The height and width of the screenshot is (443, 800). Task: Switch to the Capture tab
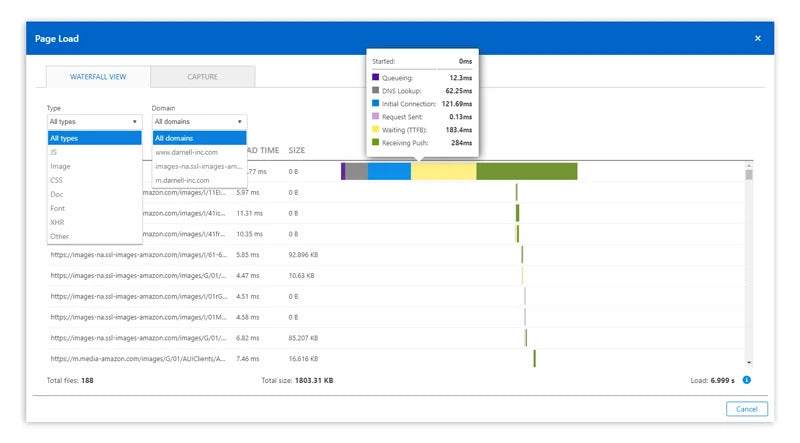click(x=203, y=76)
